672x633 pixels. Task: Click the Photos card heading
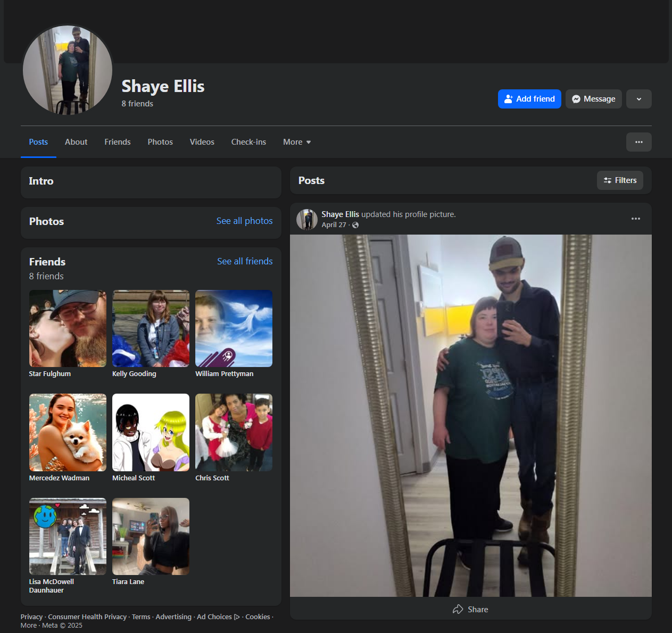click(46, 221)
